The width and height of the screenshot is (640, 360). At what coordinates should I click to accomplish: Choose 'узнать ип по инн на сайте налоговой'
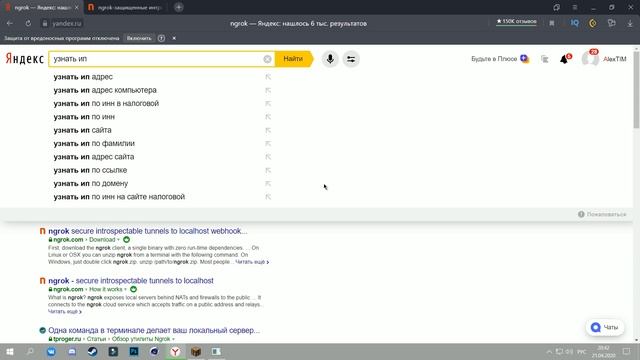pyautogui.click(x=119, y=197)
